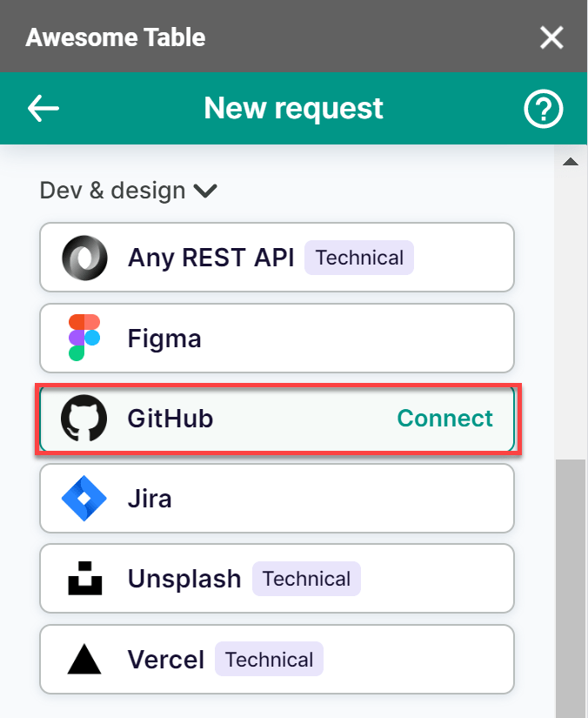The image size is (588, 718).
Task: Click the GitHub cat logo icon
Action: tap(83, 418)
